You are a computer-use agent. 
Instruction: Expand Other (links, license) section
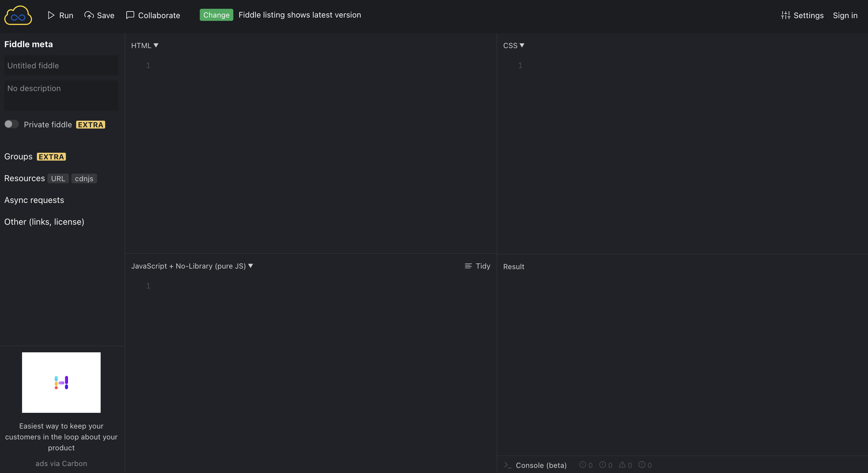[x=44, y=222]
